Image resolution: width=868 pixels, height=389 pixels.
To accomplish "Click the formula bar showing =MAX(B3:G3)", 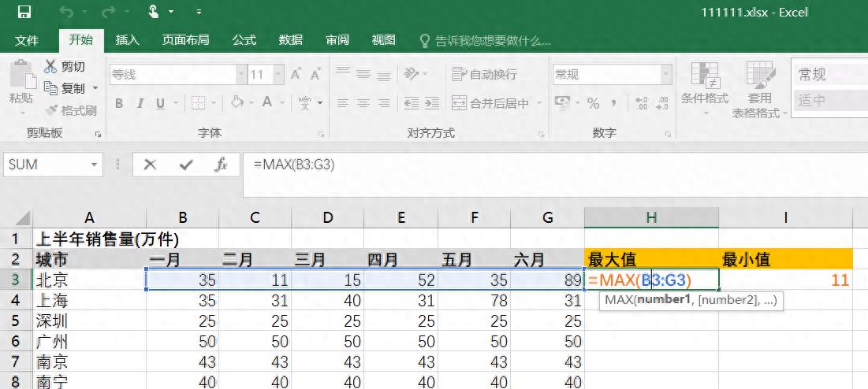I will 555,175.
